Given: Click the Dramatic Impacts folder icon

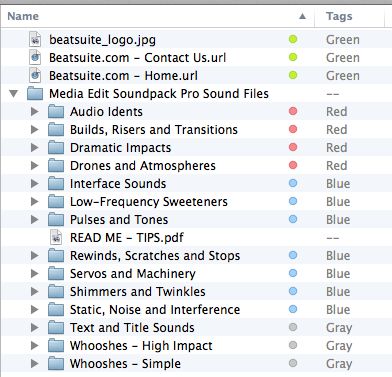Looking at the screenshot, I should pos(56,148).
